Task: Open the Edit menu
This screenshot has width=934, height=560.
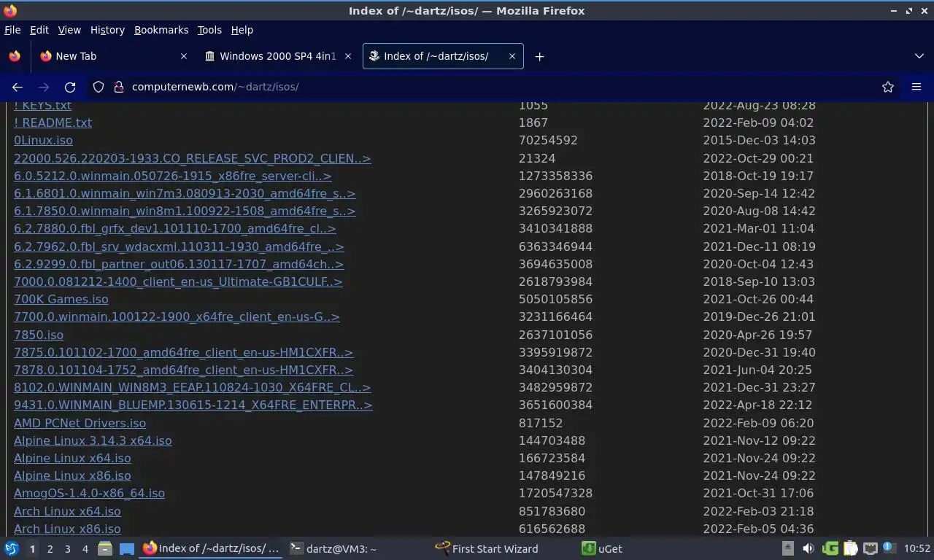Action: (39, 30)
